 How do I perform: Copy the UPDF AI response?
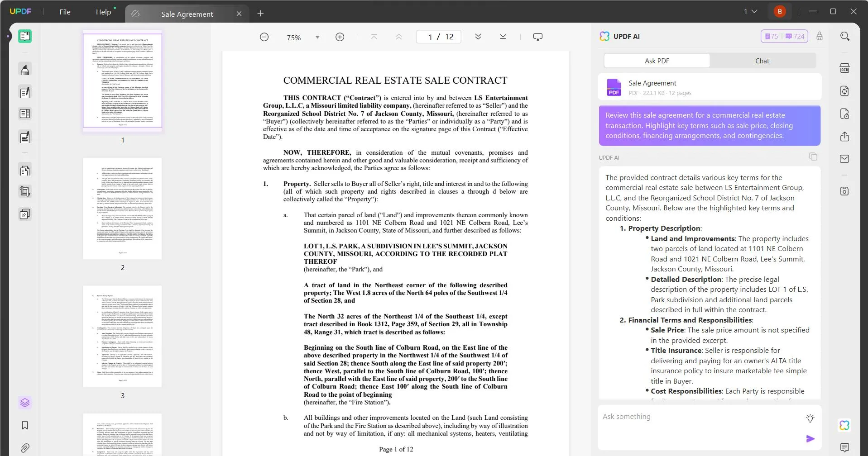(813, 157)
